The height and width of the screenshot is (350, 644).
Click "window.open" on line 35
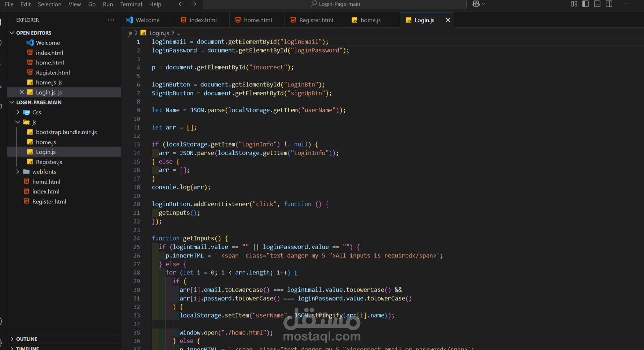tap(199, 333)
